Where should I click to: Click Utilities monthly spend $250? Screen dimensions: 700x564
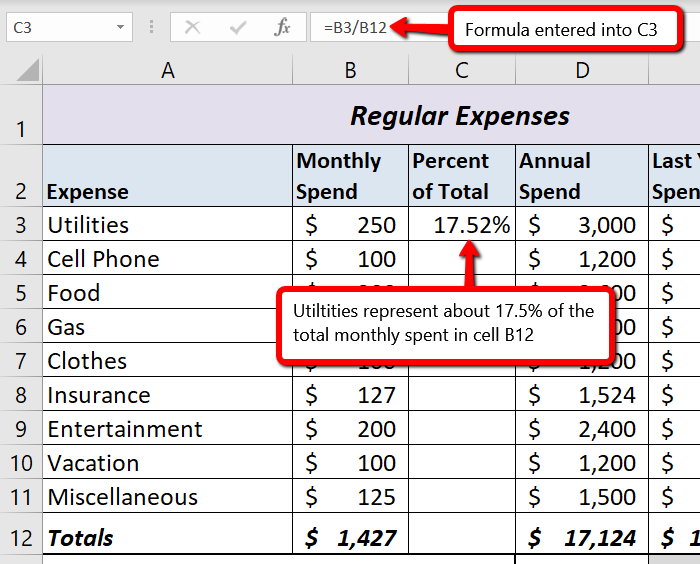click(350, 224)
